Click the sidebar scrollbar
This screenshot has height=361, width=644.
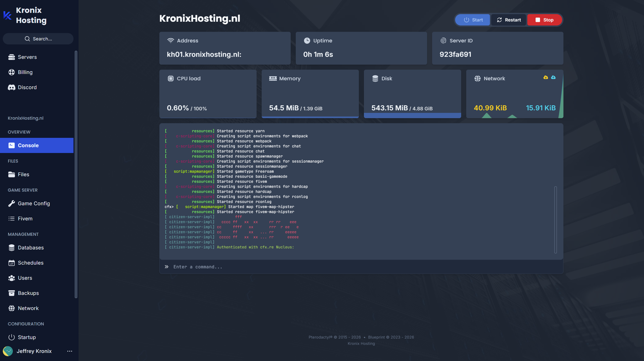(76, 174)
